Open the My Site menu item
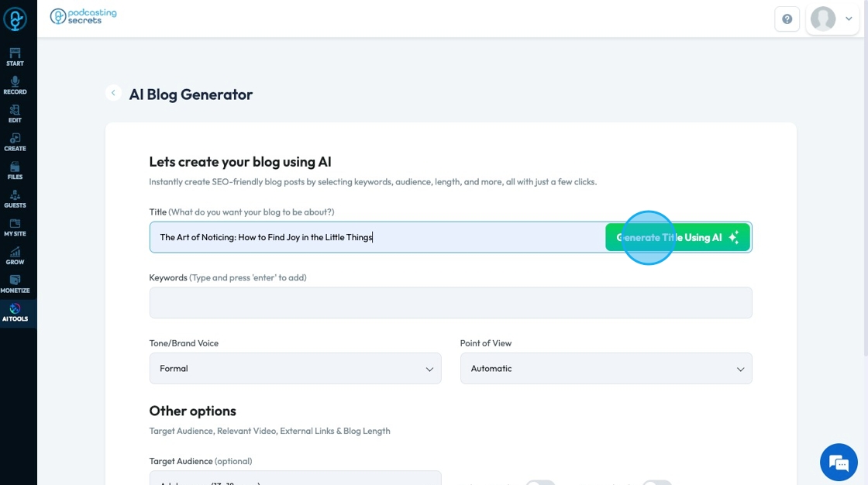868x485 pixels. tap(15, 228)
